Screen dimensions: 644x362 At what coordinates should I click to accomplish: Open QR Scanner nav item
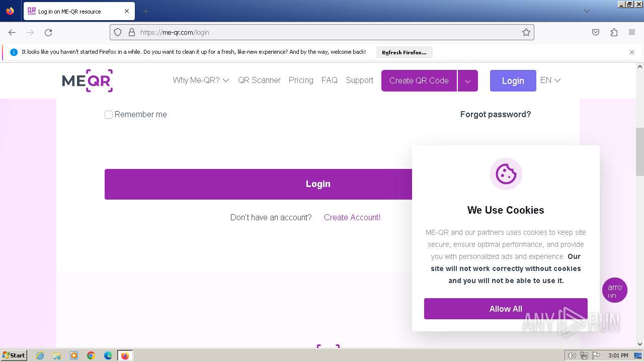tap(259, 80)
